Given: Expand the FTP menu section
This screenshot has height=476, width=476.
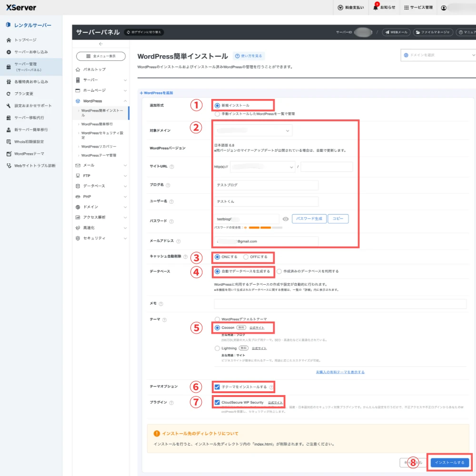Looking at the screenshot, I should point(101,176).
